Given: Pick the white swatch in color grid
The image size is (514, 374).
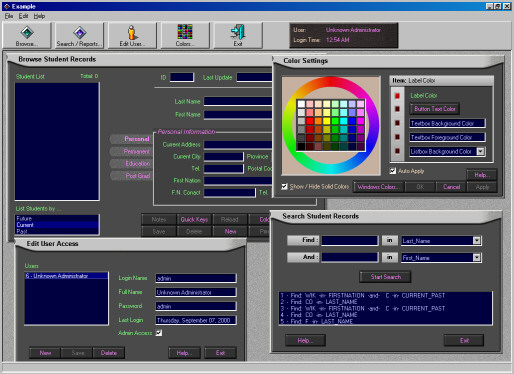Looking at the screenshot, I should (301, 104).
